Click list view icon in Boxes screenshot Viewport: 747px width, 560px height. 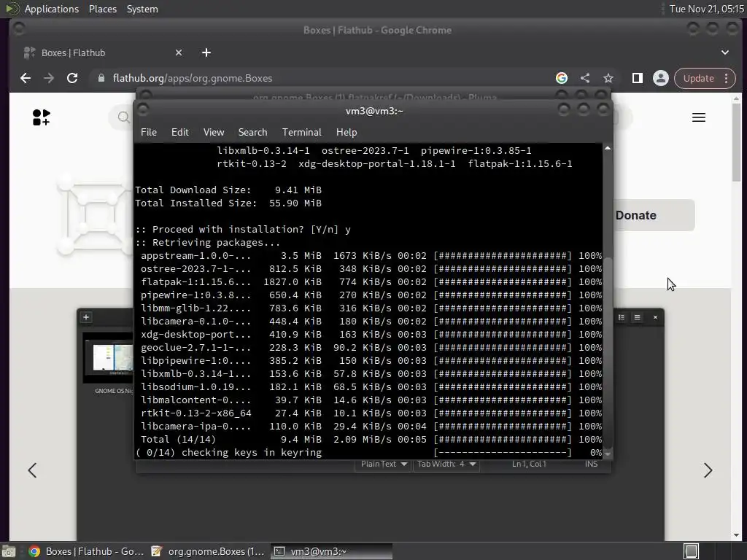coord(622,317)
